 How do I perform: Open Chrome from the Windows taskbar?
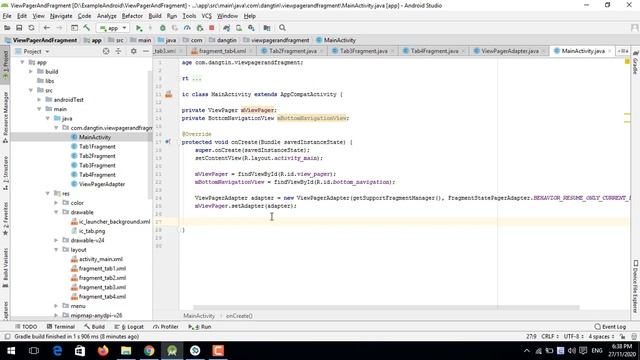point(149,351)
